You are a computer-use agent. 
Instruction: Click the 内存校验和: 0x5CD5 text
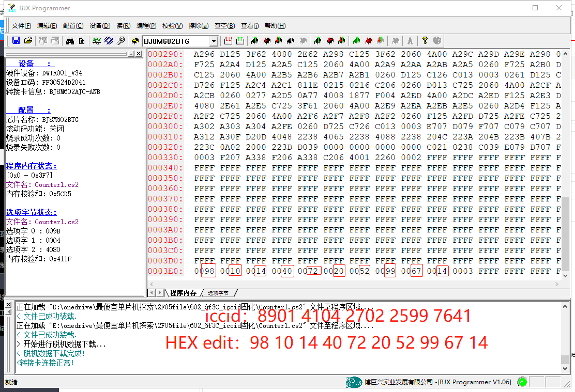39,194
